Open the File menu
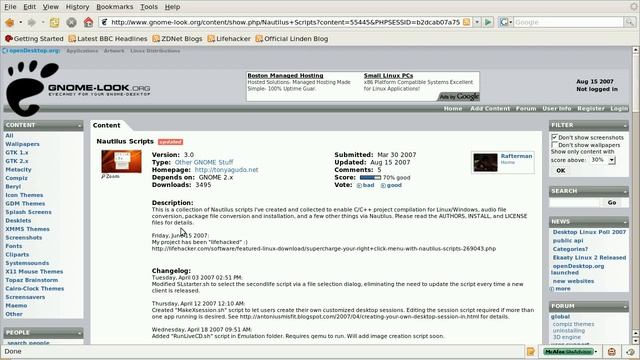 click(10, 7)
